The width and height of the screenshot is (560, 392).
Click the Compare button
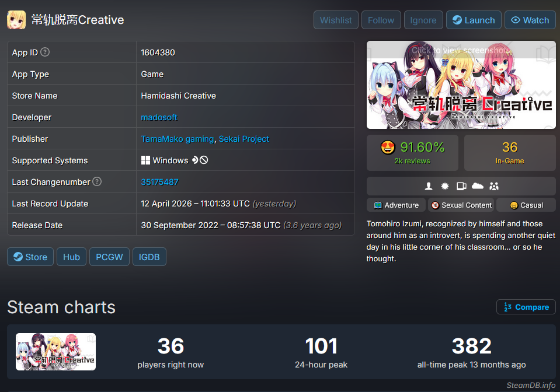pyautogui.click(x=526, y=307)
